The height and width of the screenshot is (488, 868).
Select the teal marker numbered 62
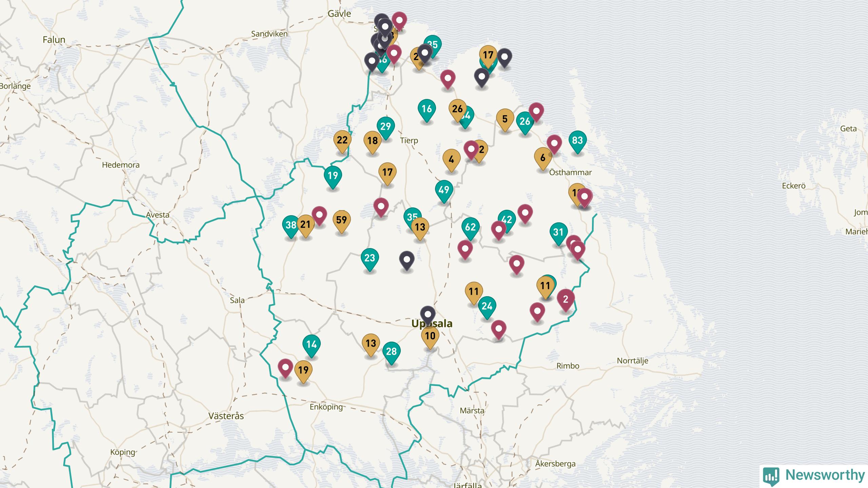point(470,227)
